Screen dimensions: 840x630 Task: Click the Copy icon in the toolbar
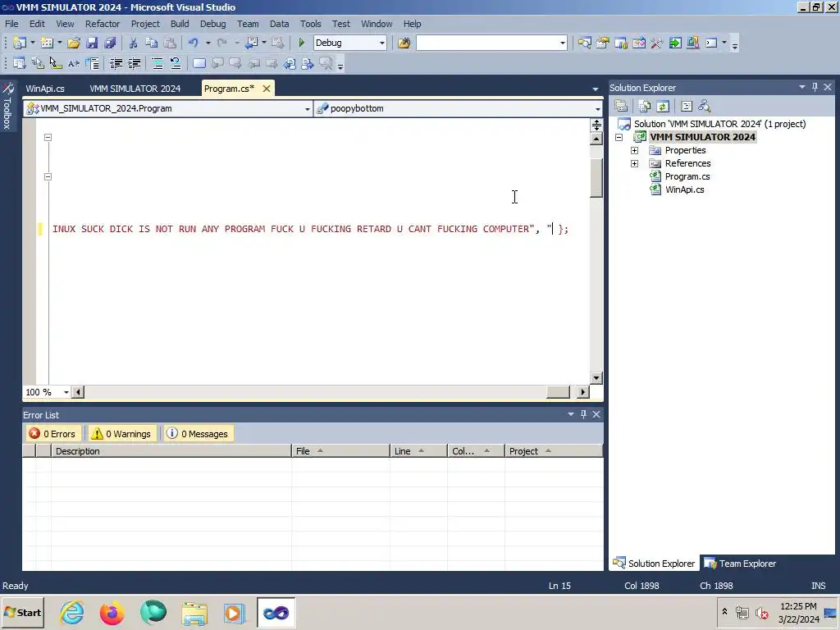click(x=152, y=43)
